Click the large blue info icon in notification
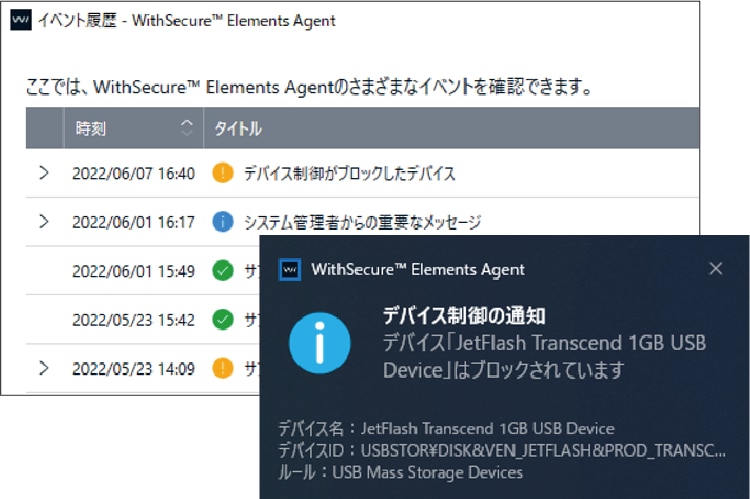This screenshot has width=750, height=499. coord(319,341)
